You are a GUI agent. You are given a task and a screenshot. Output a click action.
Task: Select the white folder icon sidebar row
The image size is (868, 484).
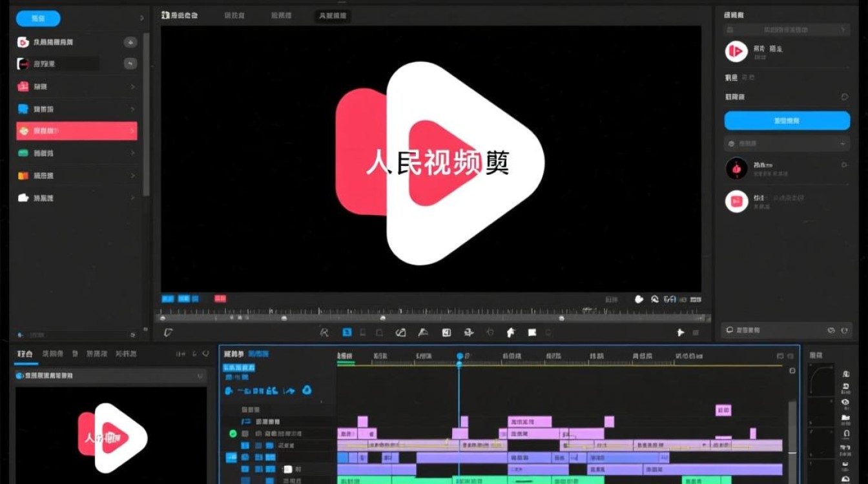click(x=76, y=198)
